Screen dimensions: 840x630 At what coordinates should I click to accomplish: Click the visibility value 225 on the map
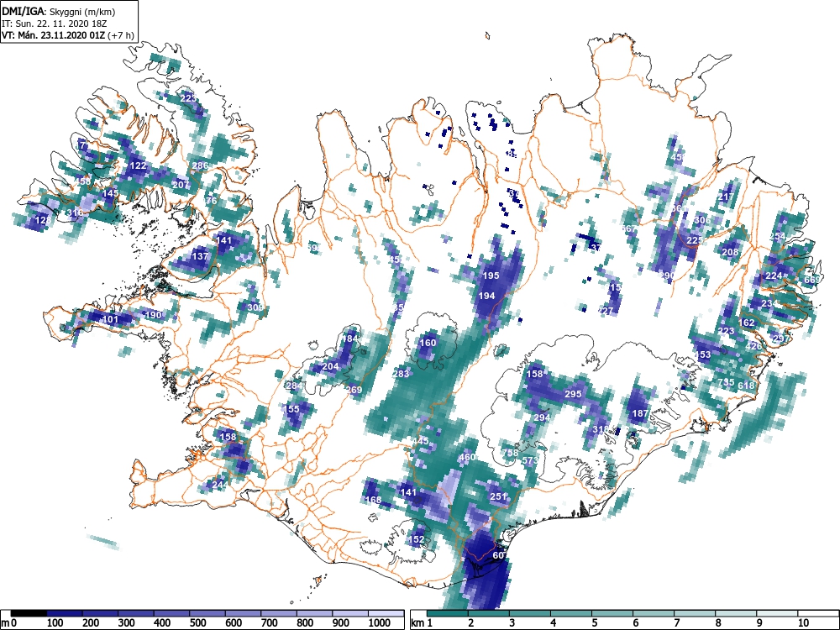point(695,240)
